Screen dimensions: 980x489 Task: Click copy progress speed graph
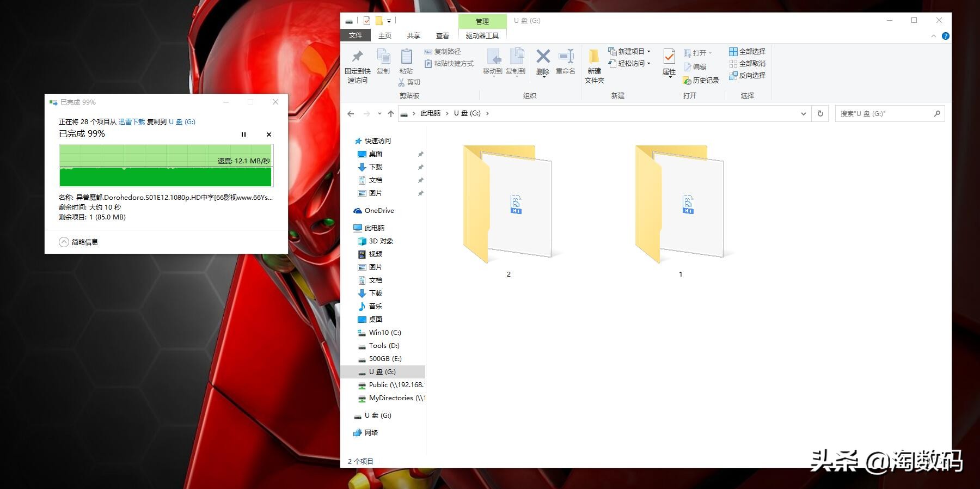(166, 166)
